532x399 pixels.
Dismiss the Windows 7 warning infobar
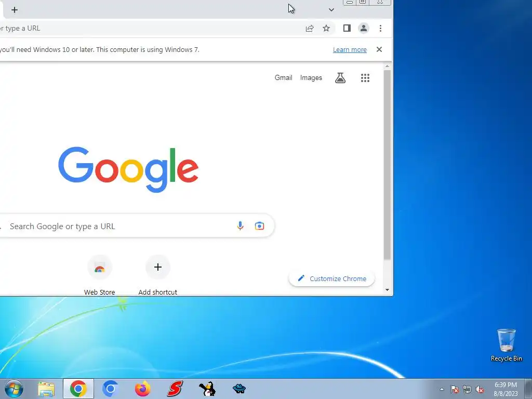[x=379, y=49]
